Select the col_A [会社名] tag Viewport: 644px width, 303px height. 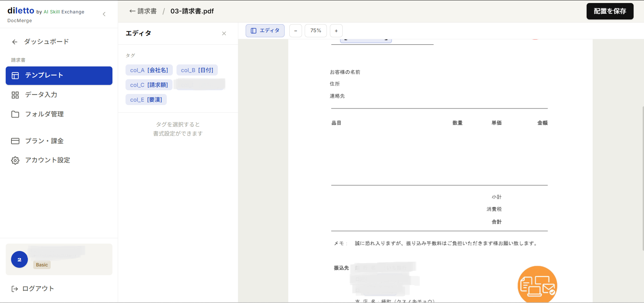coord(149,70)
